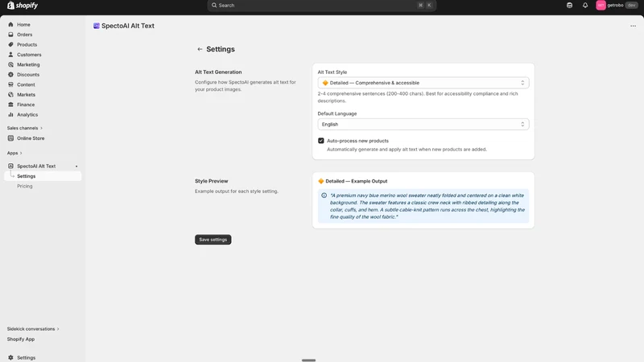Expand Sales channels section
644x362 pixels.
25,128
